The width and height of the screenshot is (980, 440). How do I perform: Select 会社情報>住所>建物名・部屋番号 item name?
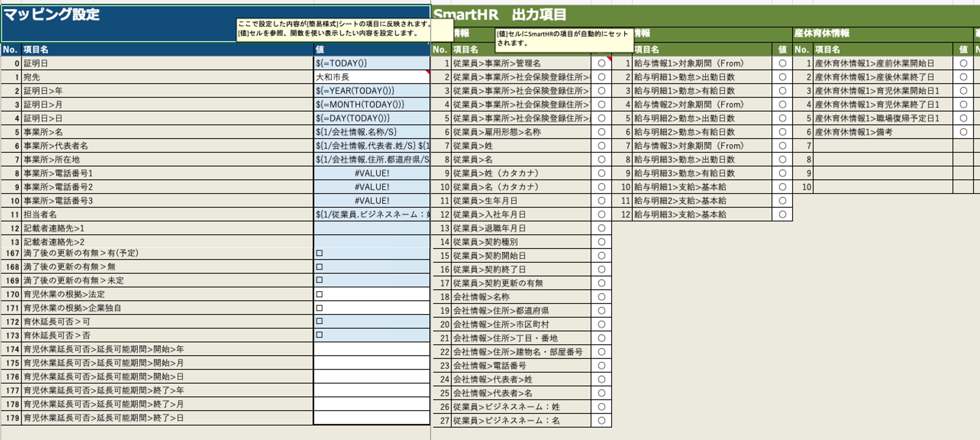(x=521, y=352)
